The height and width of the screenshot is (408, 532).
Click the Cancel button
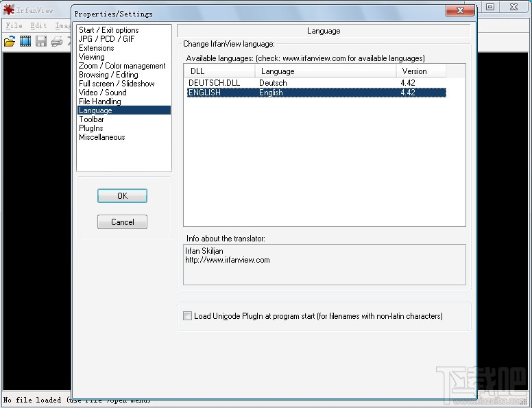click(x=122, y=222)
